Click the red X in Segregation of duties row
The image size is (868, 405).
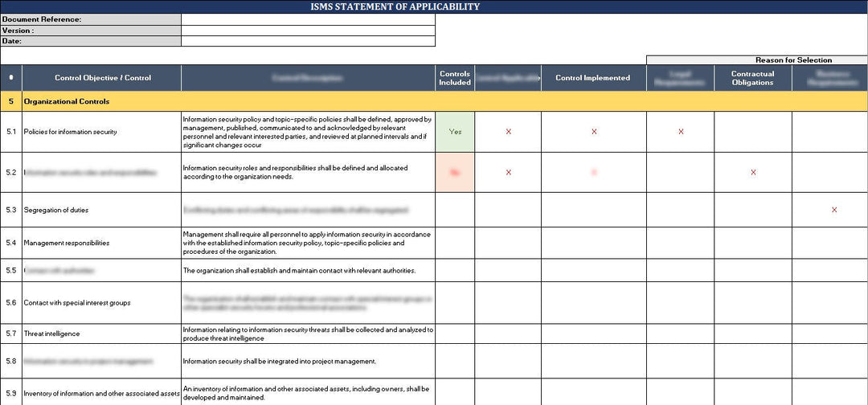(833, 210)
